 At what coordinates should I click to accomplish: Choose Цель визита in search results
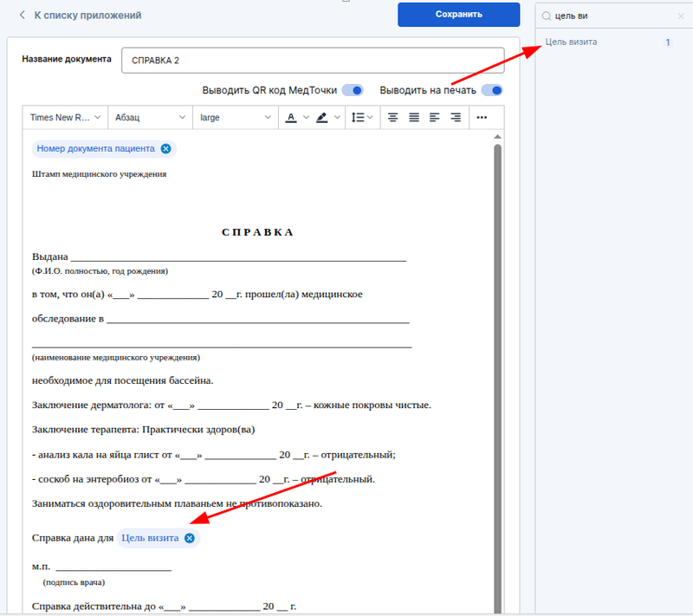(571, 42)
